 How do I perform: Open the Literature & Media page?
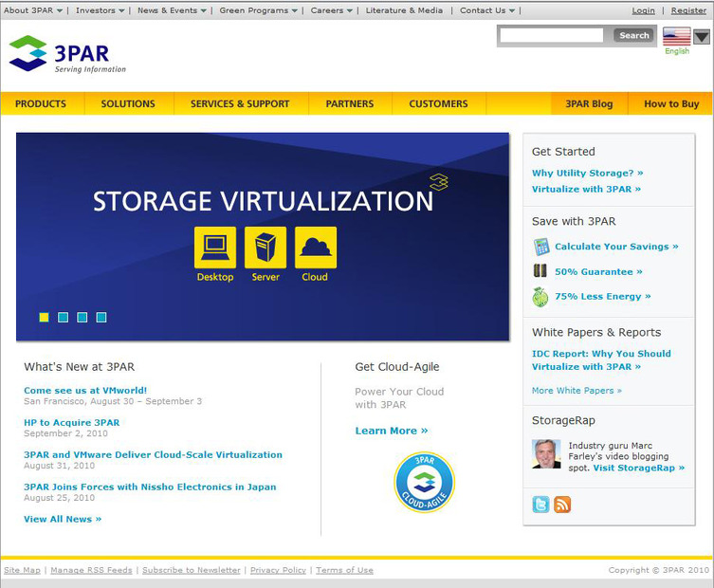click(404, 10)
